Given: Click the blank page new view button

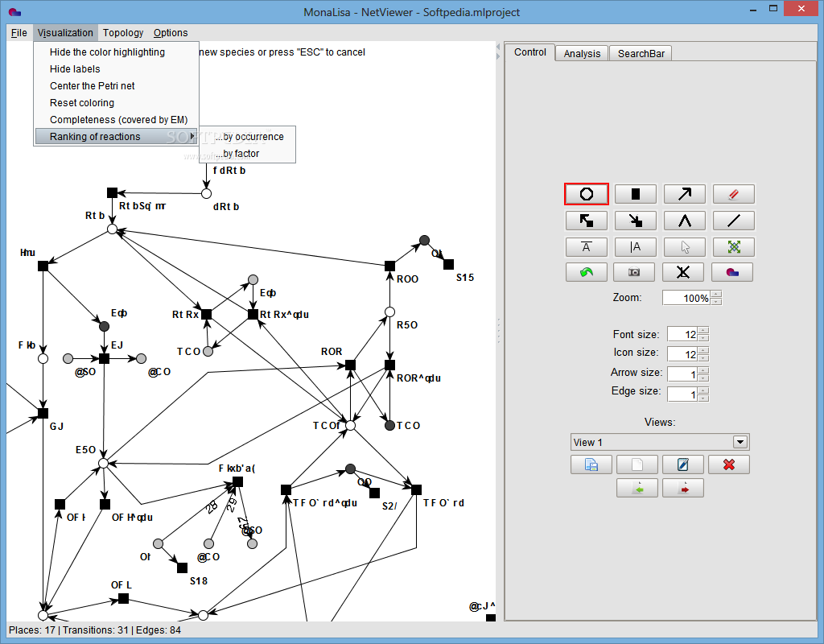Looking at the screenshot, I should pos(637,464).
